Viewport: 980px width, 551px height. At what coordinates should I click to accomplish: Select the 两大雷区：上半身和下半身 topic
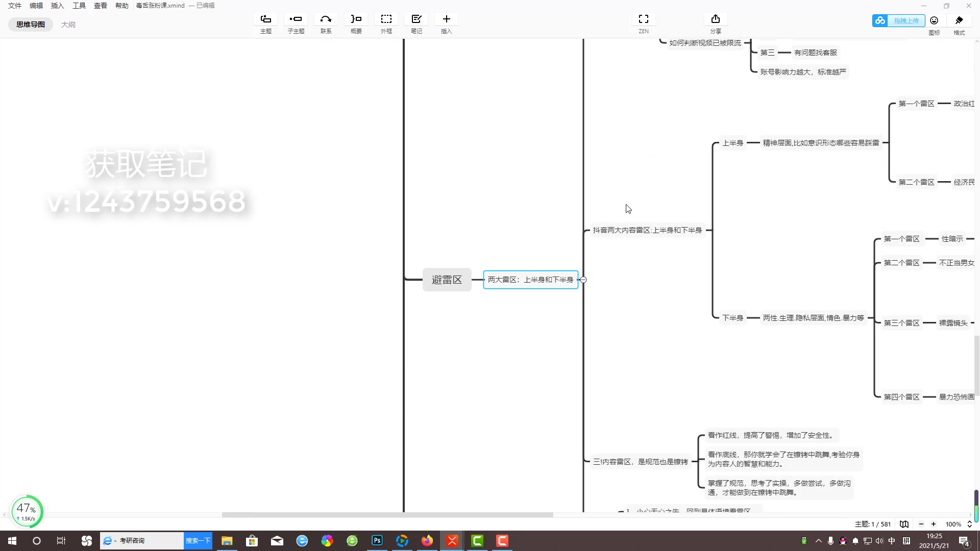(x=530, y=280)
